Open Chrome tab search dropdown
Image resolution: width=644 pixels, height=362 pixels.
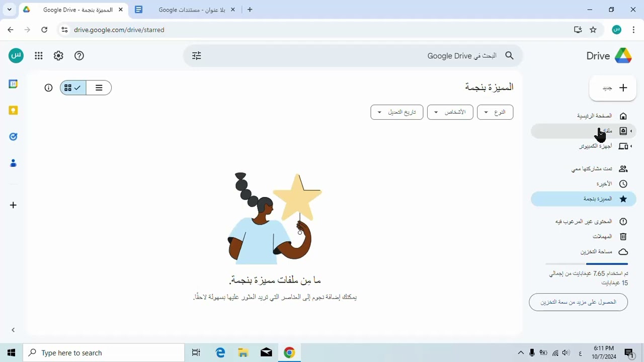(x=9, y=10)
